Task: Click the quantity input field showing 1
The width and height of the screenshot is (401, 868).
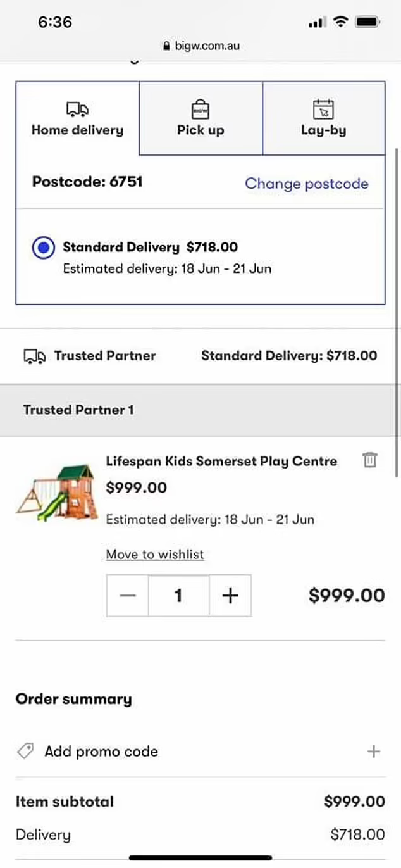Action: tap(179, 595)
